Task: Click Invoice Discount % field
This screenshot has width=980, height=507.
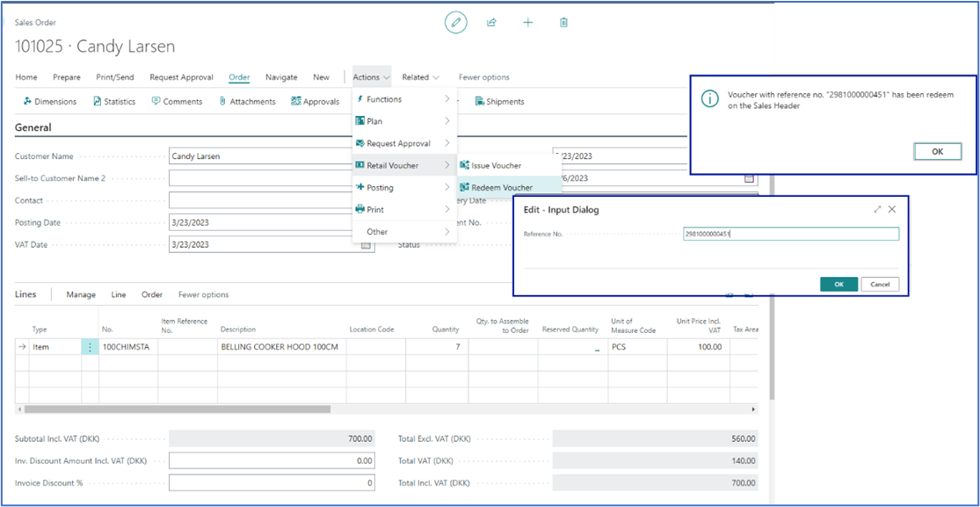Action: (x=272, y=483)
